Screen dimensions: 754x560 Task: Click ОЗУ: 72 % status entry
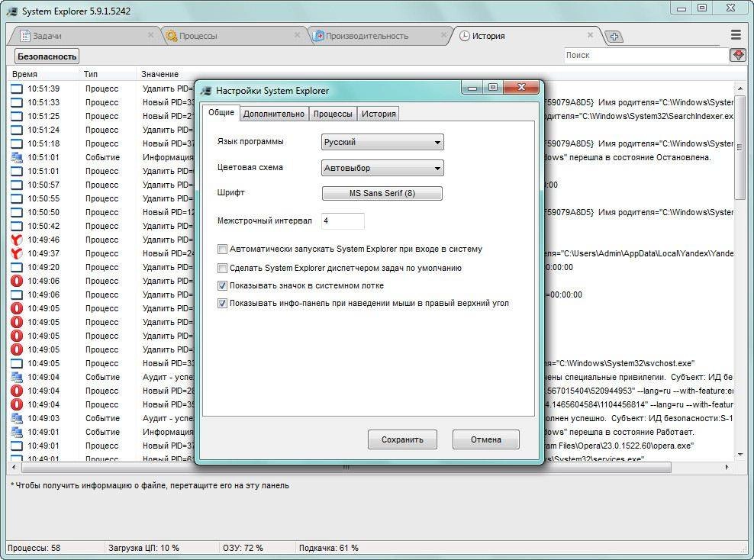(x=243, y=548)
